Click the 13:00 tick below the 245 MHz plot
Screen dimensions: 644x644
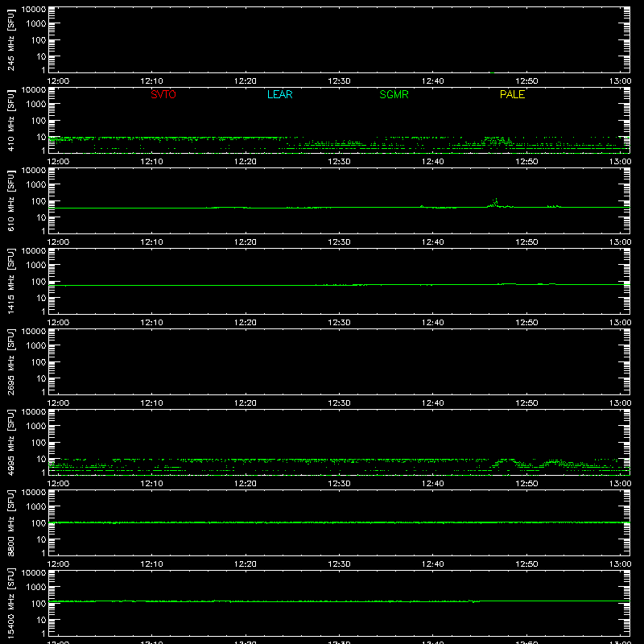620,81
